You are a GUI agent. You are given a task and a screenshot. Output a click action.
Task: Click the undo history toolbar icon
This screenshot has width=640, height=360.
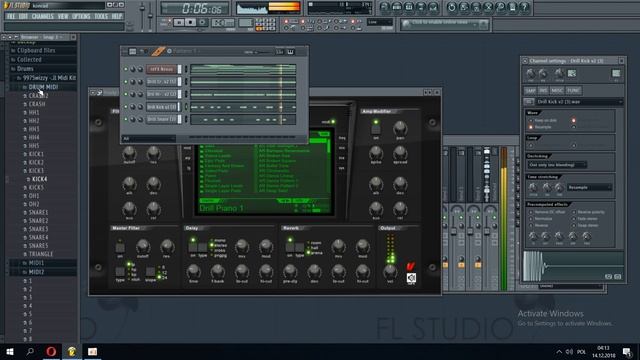tap(451, 7)
